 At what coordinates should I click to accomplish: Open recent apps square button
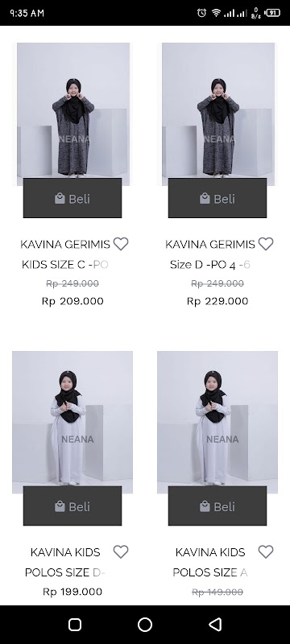[75, 625]
